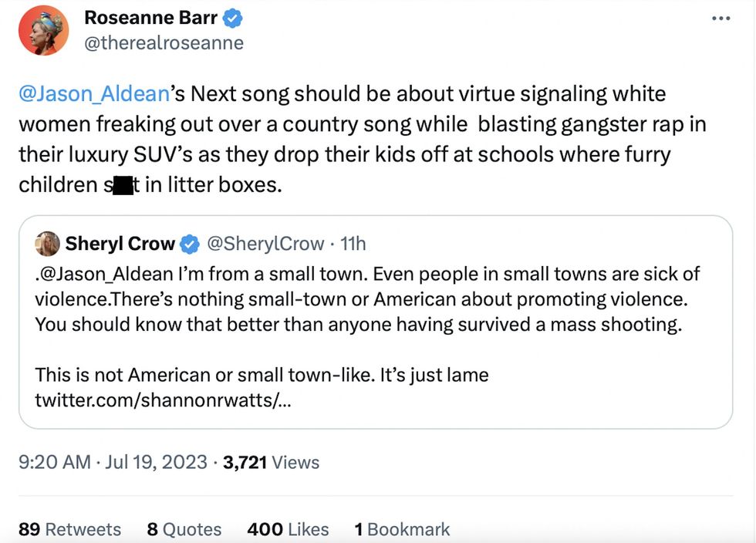Screen dimensions: 756x543
Task: Show the 400 Likes list
Action: [x=288, y=529]
